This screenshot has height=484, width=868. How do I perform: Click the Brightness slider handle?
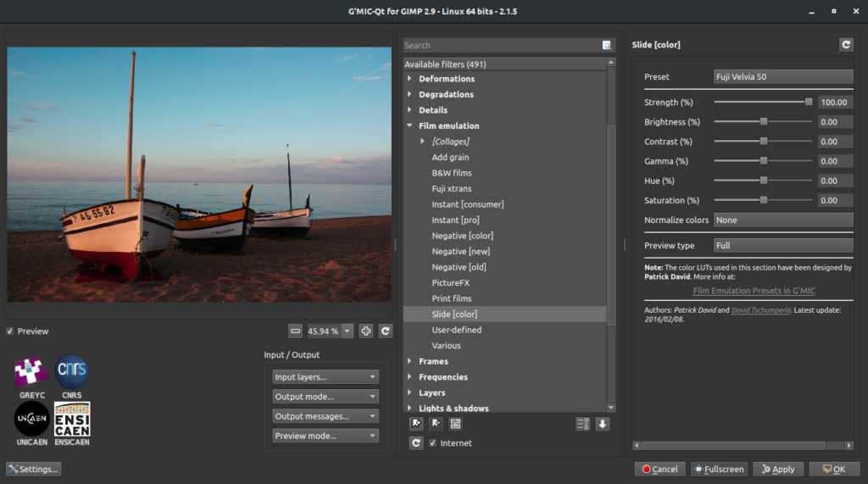[764, 122]
